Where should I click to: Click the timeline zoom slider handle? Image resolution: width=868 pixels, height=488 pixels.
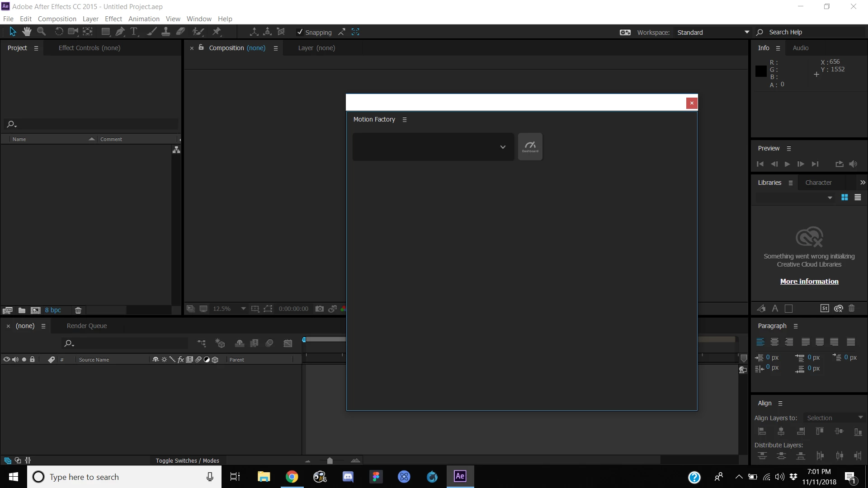tap(330, 460)
